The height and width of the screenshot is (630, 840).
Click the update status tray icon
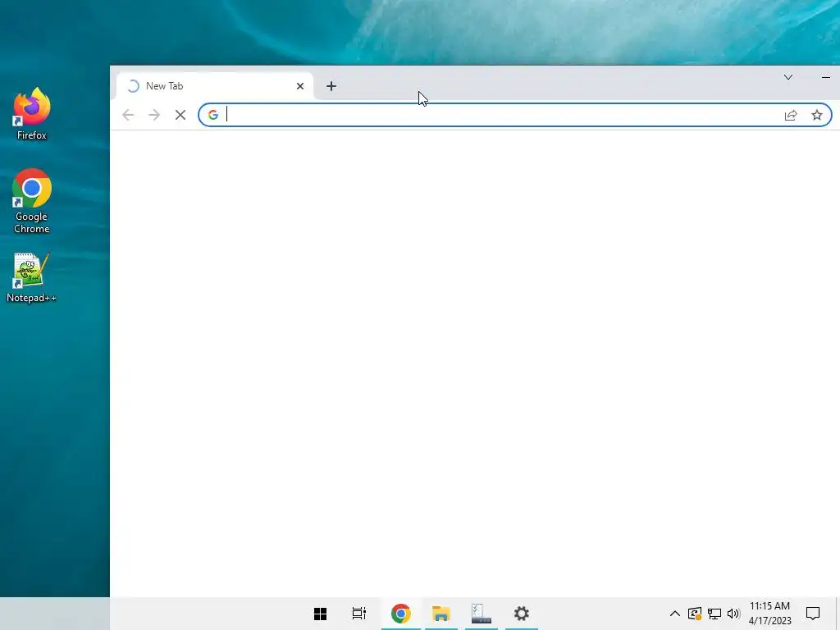[695, 614]
